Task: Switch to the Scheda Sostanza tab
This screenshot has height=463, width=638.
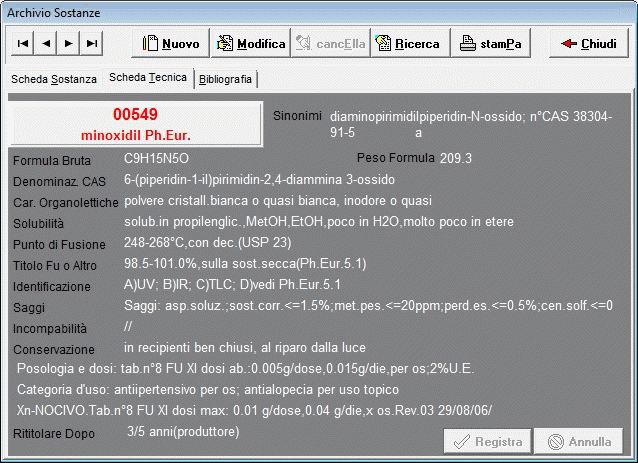Action: coord(54,79)
